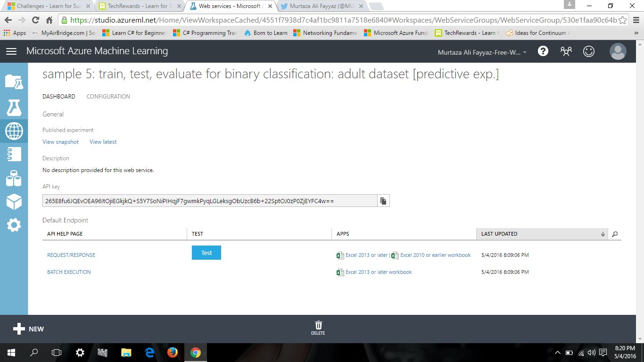Screen dimensions: 644x362
Task: Click Excel icon beside Excel 2010 or earlier workbook
Action: [395, 255]
